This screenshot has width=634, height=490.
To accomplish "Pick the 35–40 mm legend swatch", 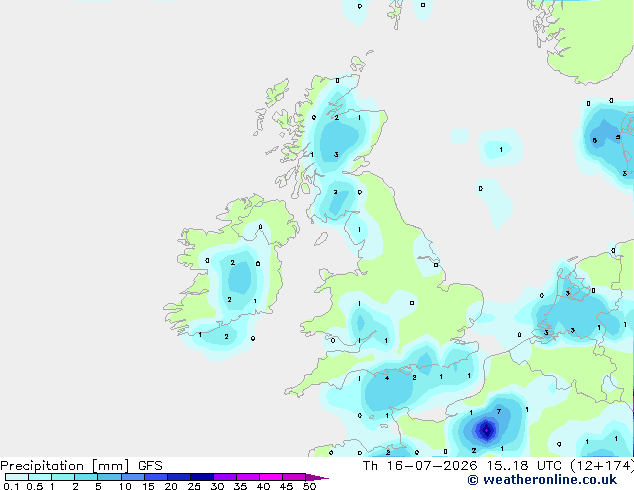I will point(248,477).
